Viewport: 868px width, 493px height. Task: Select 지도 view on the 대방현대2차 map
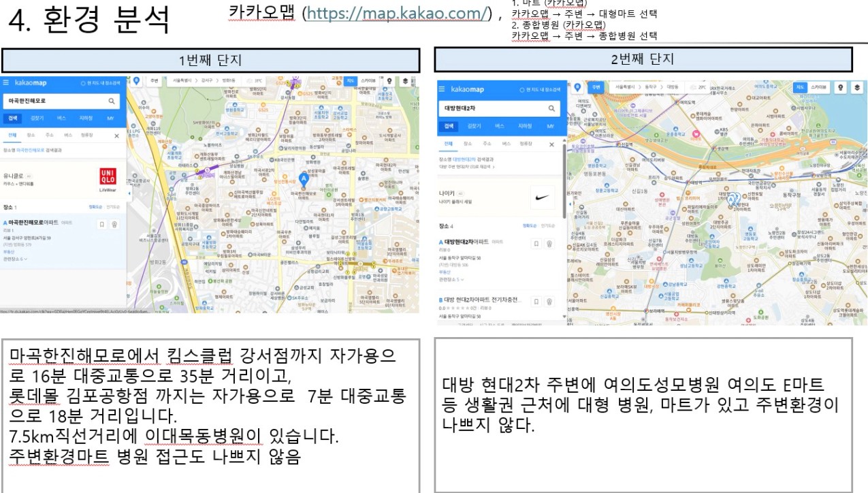pos(801,87)
